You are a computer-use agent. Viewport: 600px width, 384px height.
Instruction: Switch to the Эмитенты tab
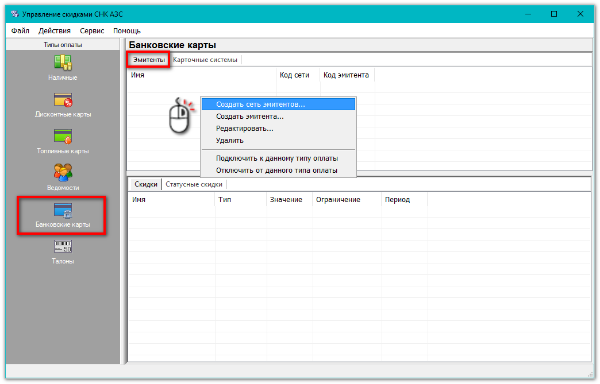pyautogui.click(x=149, y=60)
